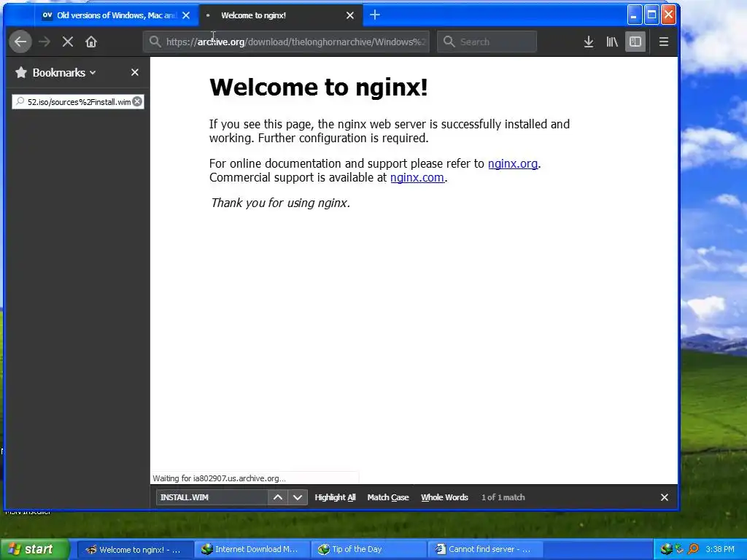Open the Library icon in toolbar
747x560 pixels.
[612, 42]
